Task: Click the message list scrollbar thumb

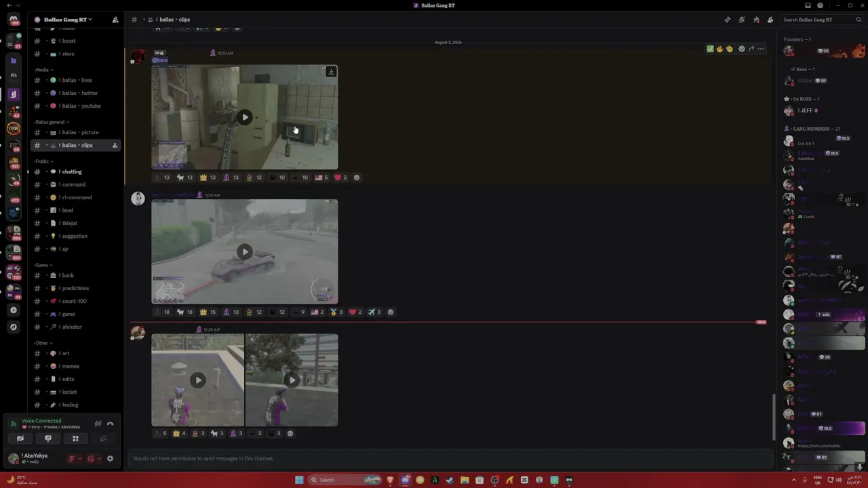Action: click(773, 417)
